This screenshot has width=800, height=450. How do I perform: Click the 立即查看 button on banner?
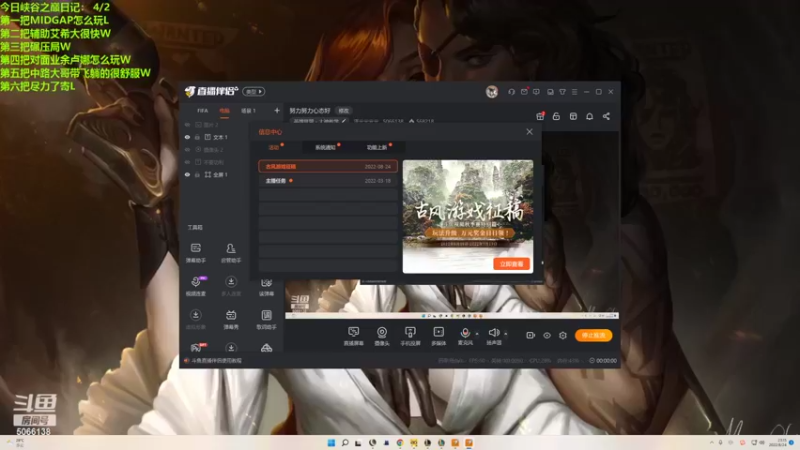pos(511,264)
